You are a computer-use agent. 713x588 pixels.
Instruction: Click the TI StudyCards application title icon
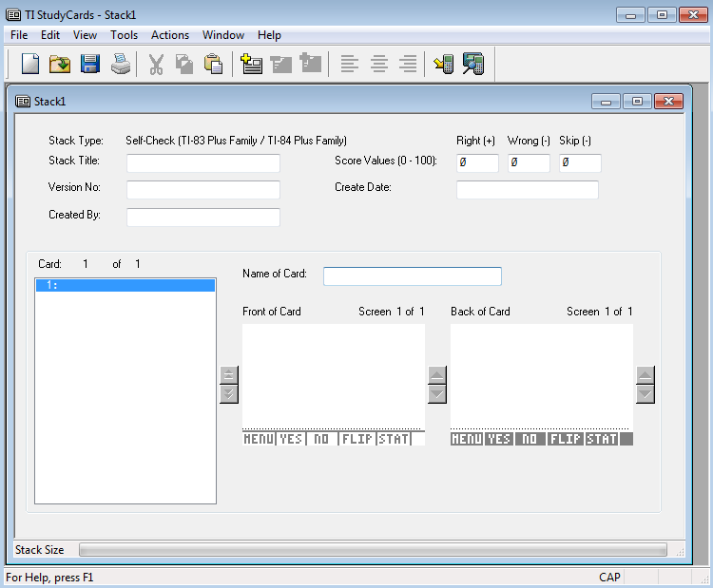(13, 15)
